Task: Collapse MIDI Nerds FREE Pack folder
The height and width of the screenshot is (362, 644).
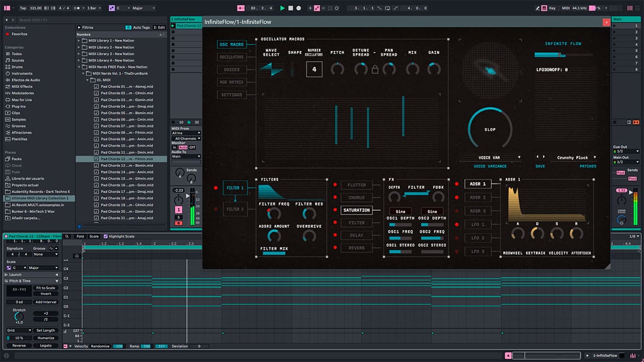Action: tap(79, 67)
